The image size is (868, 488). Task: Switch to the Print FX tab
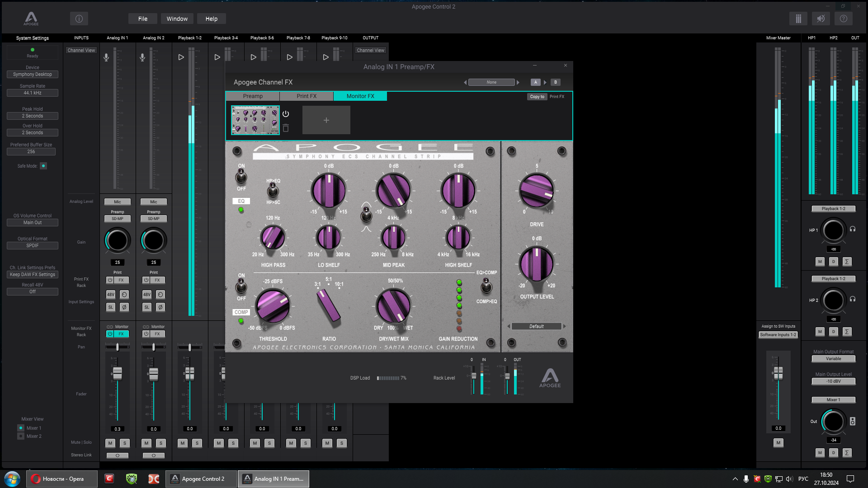(x=307, y=96)
